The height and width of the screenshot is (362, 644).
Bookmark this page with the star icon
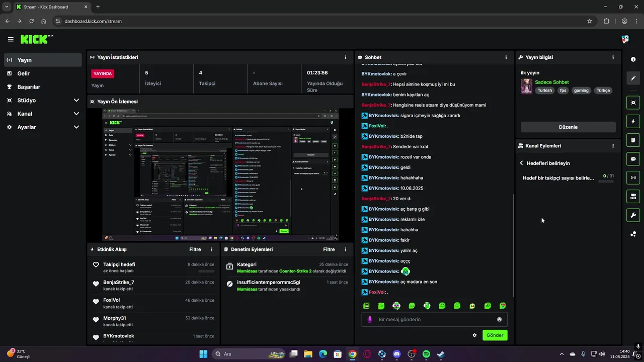589,21
